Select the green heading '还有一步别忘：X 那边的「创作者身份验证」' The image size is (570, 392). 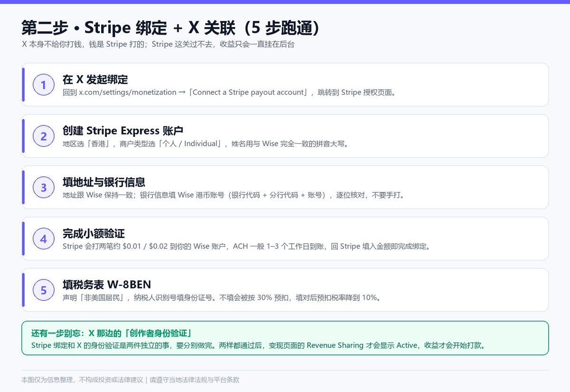(x=111, y=333)
